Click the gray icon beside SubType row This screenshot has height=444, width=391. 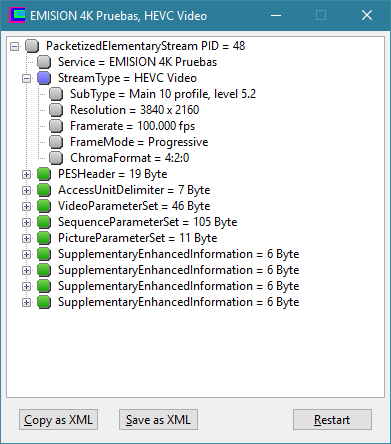pos(56,94)
